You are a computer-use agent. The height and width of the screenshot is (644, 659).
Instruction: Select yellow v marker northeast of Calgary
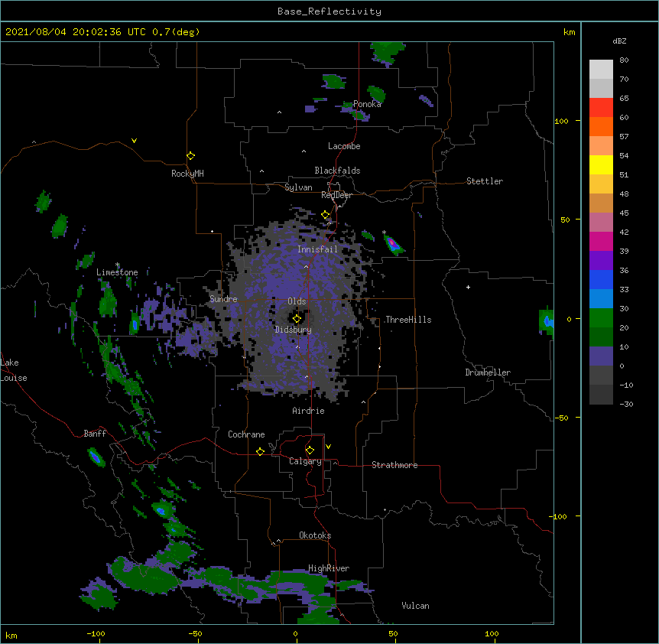coord(328,447)
